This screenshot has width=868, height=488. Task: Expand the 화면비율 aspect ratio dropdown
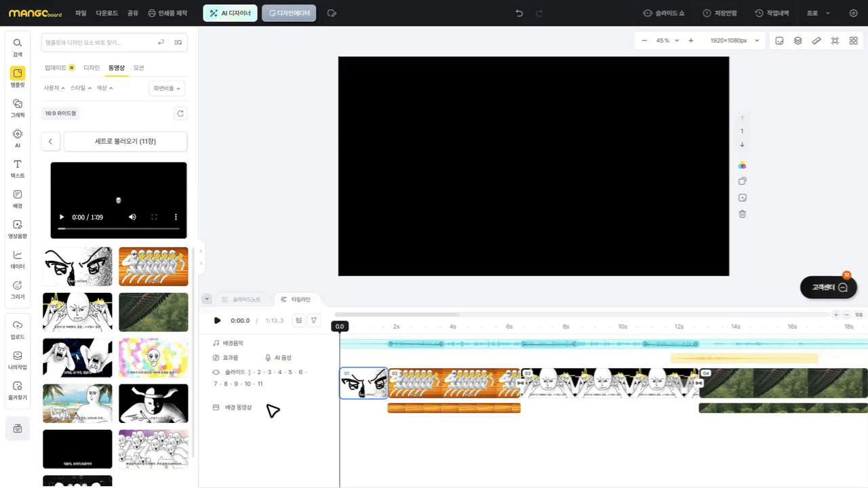167,88
